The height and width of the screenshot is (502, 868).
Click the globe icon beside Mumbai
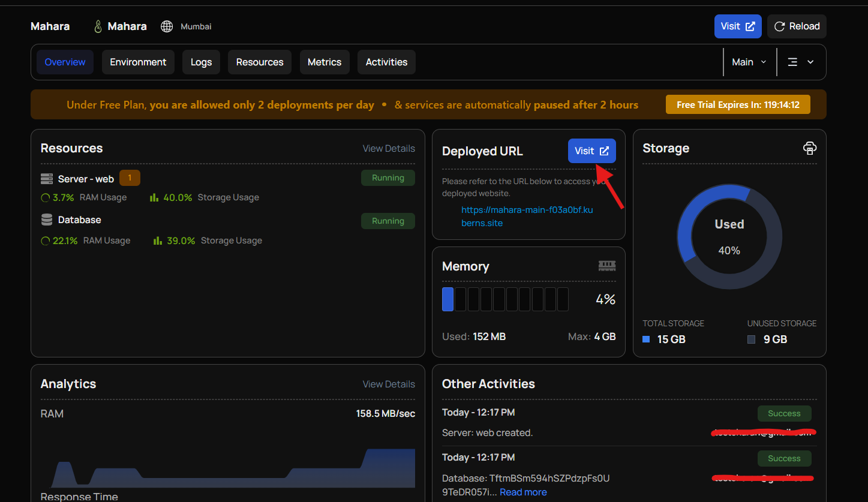(x=167, y=26)
